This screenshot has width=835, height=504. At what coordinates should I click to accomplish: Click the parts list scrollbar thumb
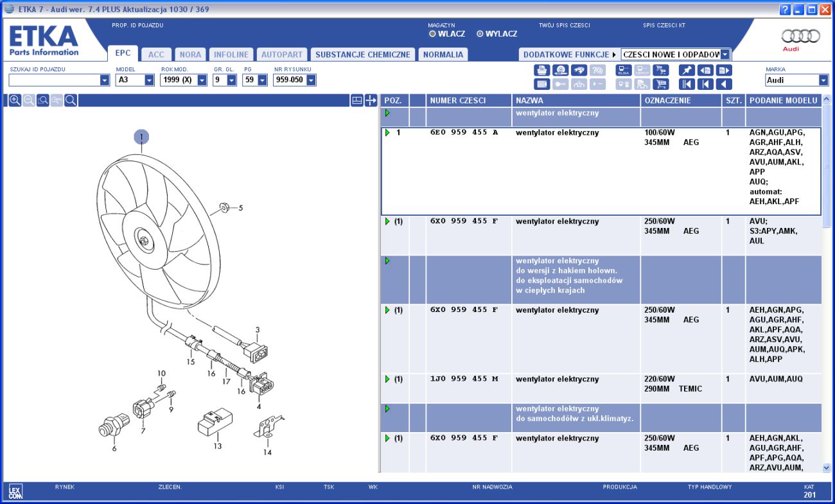point(826,166)
